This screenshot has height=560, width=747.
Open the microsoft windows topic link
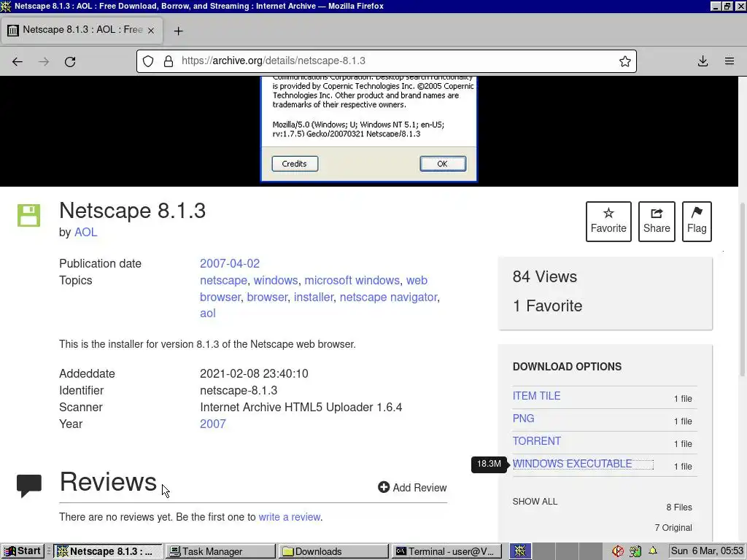click(352, 281)
